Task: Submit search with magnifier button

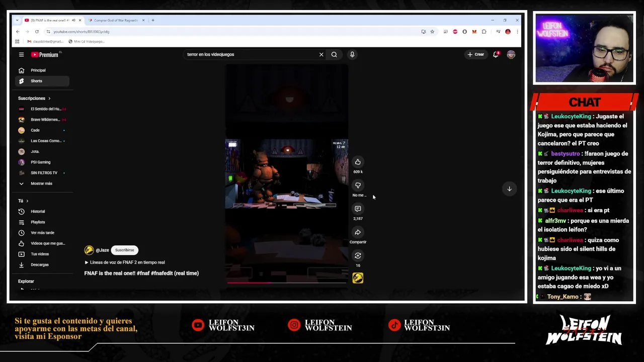Action: 334,54
